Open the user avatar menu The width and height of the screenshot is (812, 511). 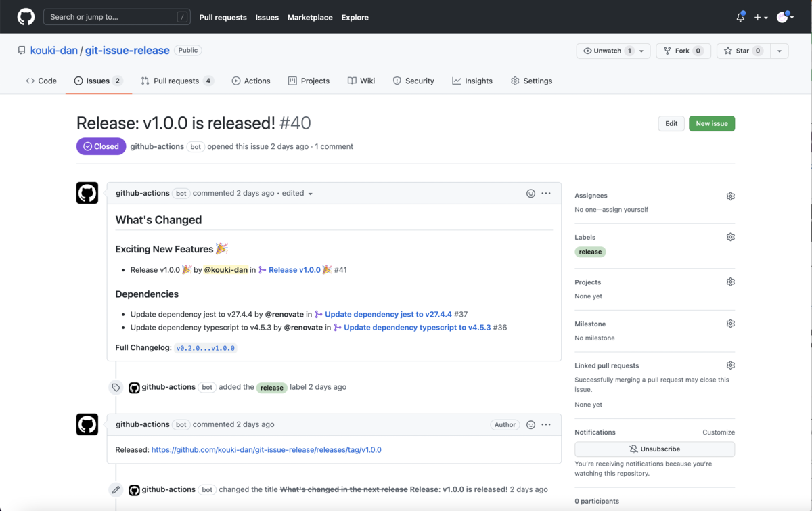tap(784, 17)
